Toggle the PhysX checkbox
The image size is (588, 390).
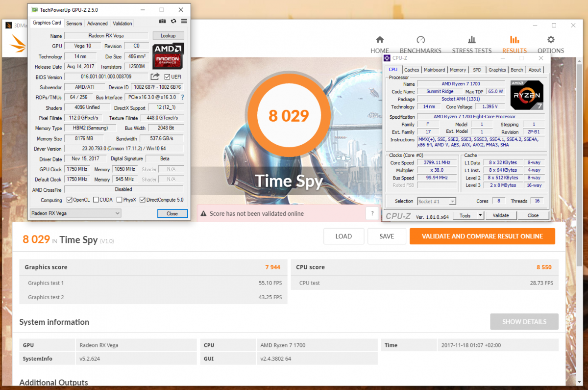[120, 200]
